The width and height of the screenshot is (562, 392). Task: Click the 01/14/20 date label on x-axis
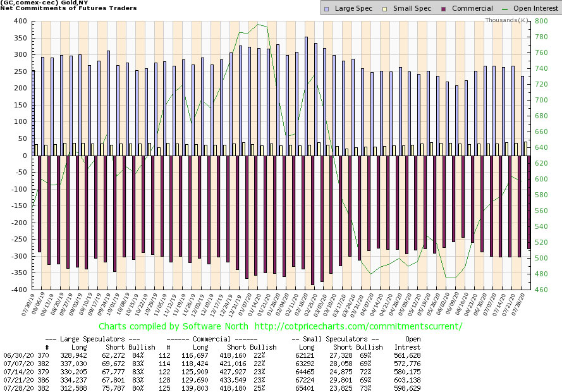254,304
